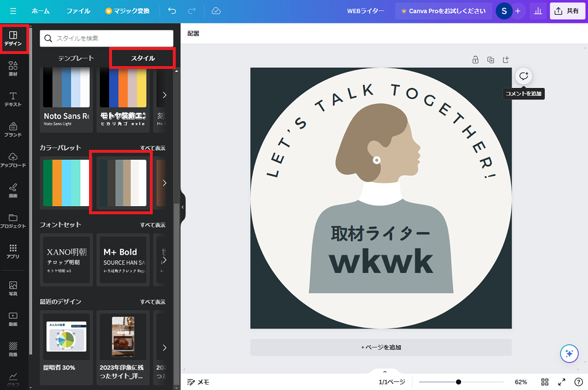588x390 pixels.
Task: Switch to the テンプレート tab
Action: 75,58
